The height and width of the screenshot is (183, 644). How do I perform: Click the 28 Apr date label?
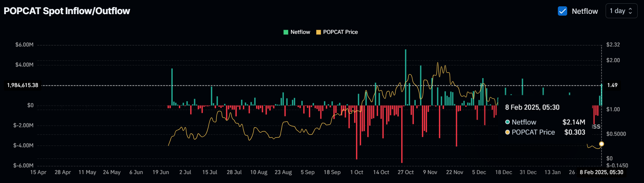[63, 172]
